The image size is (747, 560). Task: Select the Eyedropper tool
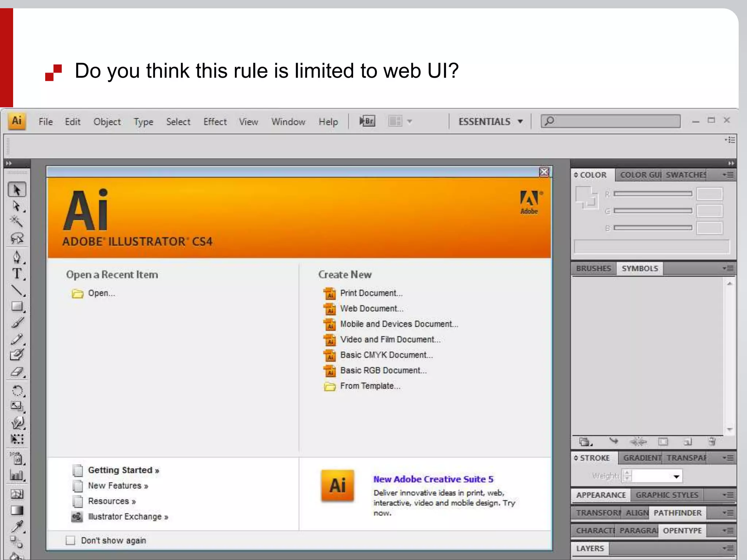pos(17,526)
